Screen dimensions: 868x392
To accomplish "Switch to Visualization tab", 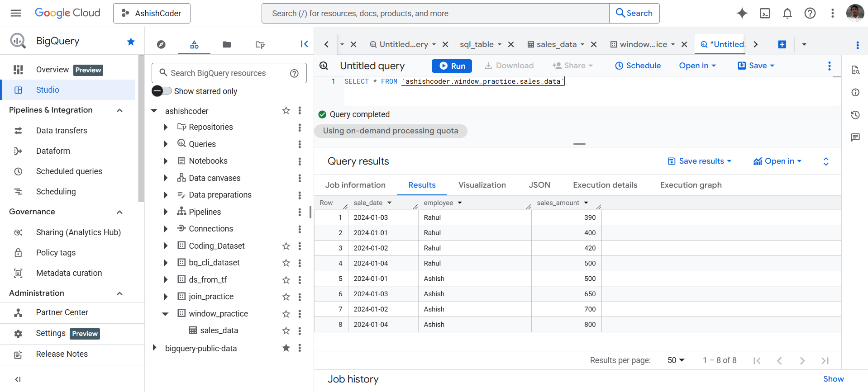I will 482,185.
